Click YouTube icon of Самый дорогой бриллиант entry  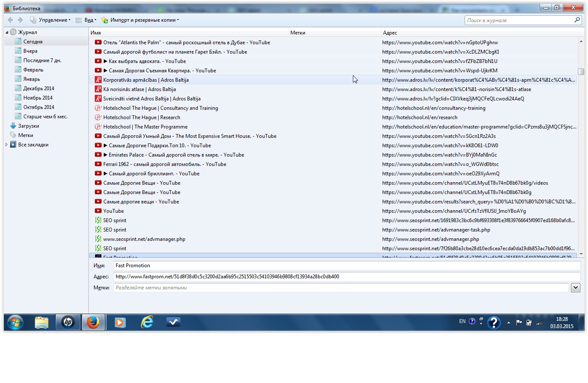coord(98,174)
